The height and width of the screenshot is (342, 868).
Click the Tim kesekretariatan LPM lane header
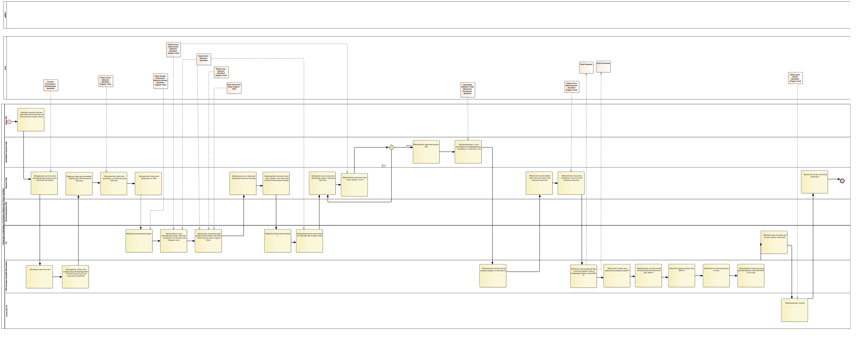click(x=6, y=212)
